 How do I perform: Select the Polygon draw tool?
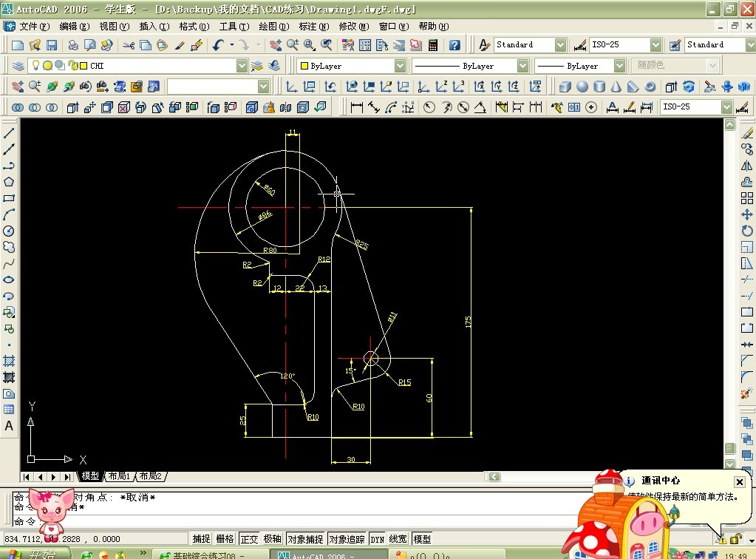9,182
